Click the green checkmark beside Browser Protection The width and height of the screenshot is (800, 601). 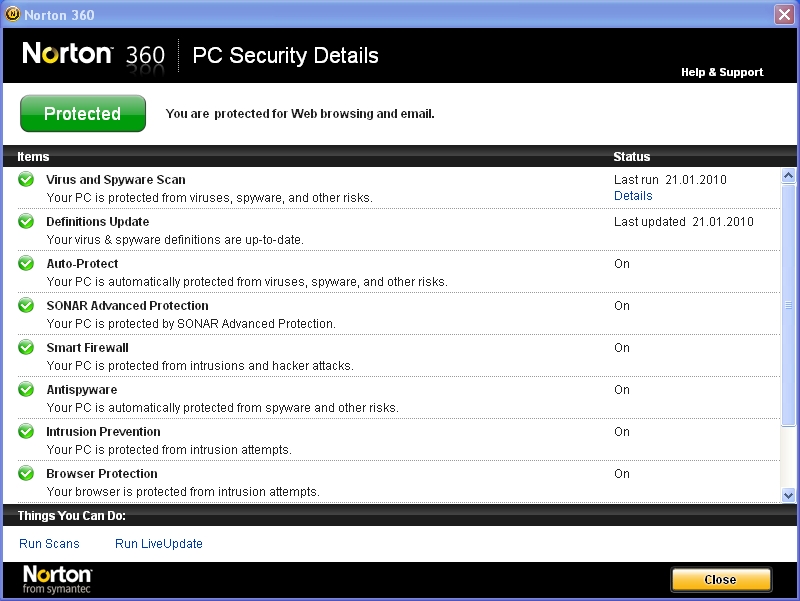pos(26,474)
